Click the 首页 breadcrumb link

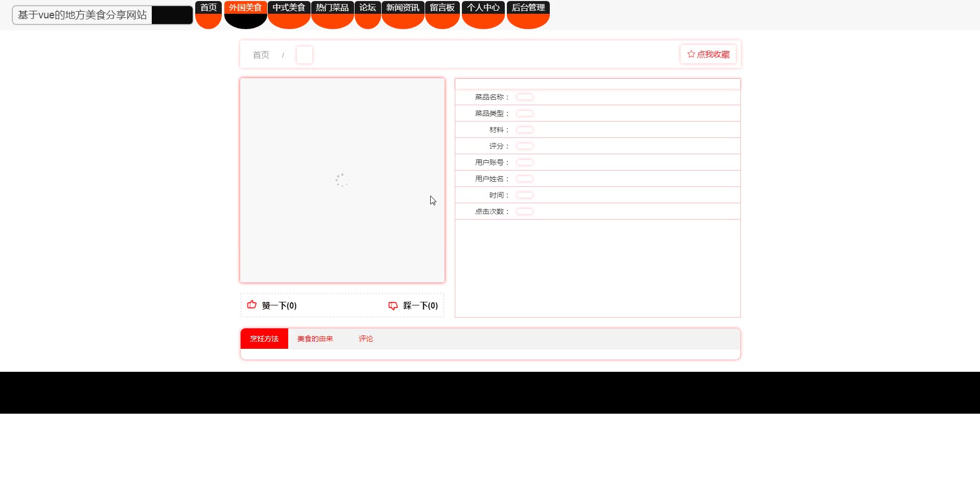point(261,55)
